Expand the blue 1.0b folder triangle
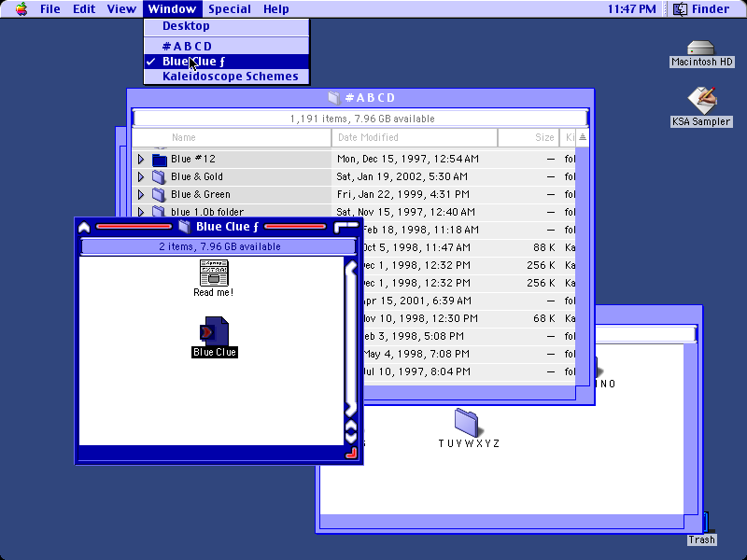Screen dimensions: 747x560 (141, 212)
